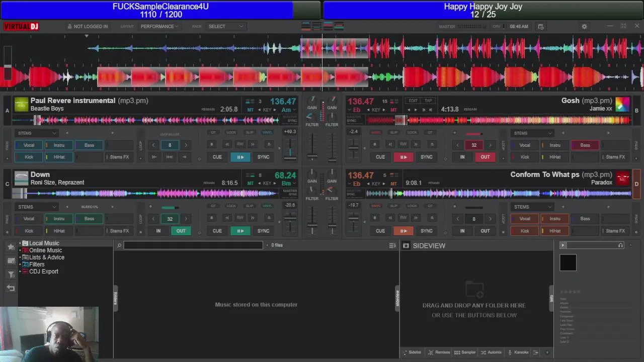The width and height of the screenshot is (644, 362).
Task: Click the eject icon on deck A
Action: 269,144
